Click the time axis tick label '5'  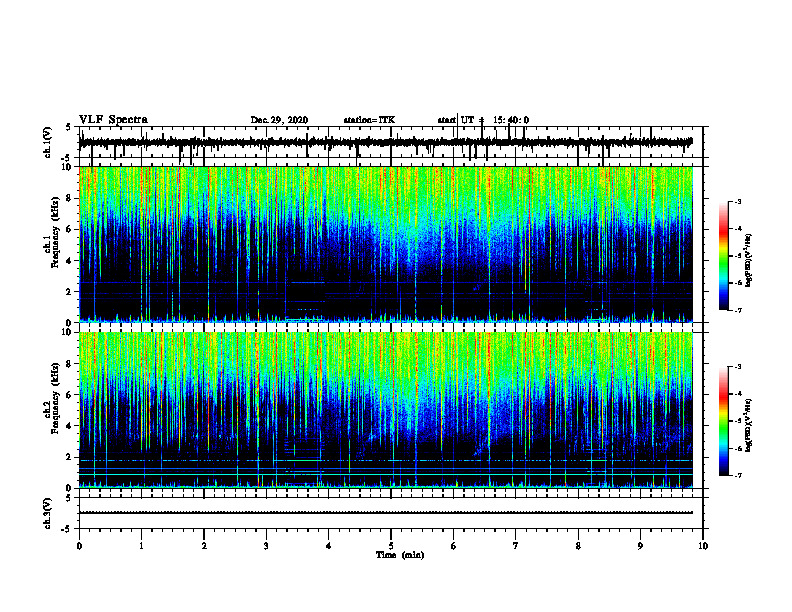391,546
